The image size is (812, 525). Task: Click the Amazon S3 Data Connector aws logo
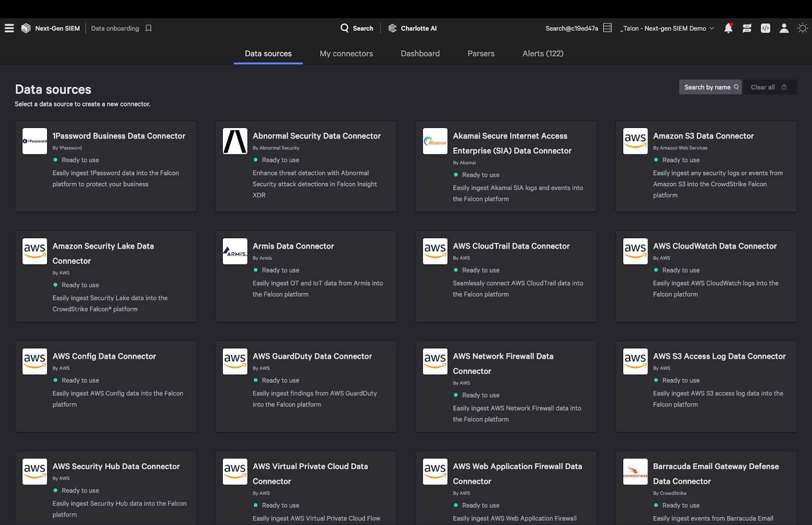635,141
